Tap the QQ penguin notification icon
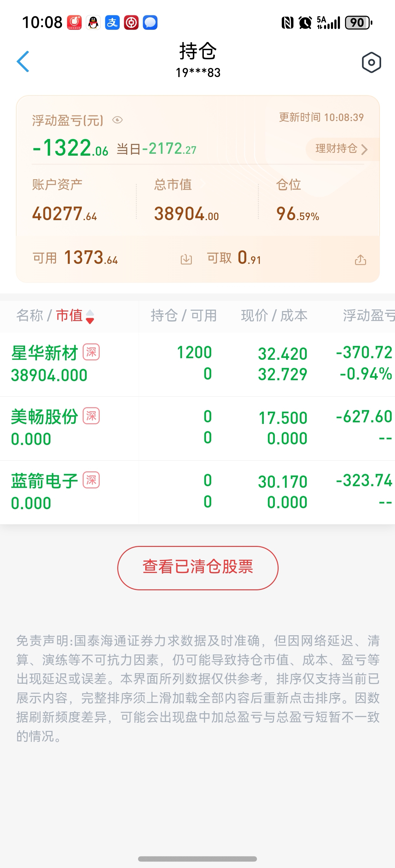 coord(93,23)
